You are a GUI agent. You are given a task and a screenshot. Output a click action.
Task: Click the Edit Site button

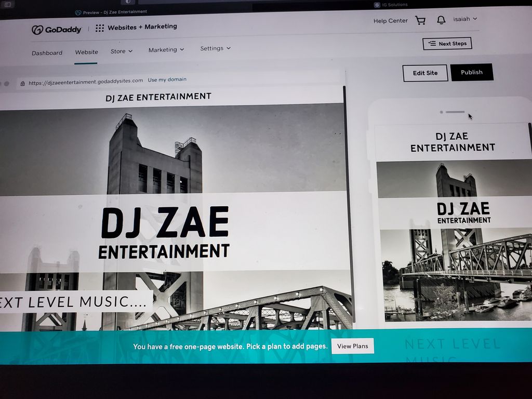[x=425, y=73]
